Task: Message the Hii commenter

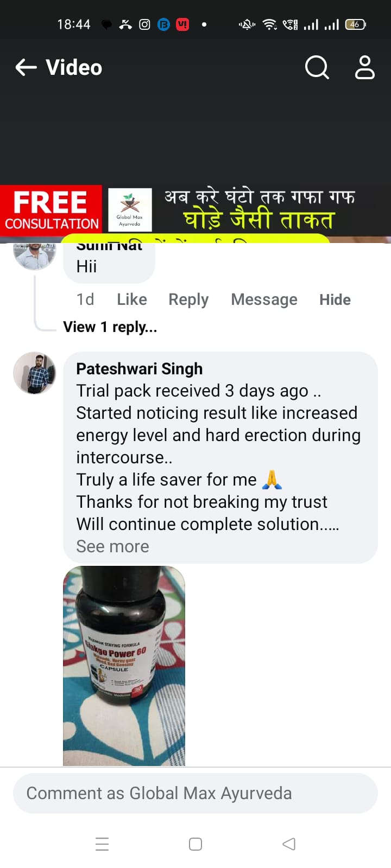Action: click(x=264, y=299)
